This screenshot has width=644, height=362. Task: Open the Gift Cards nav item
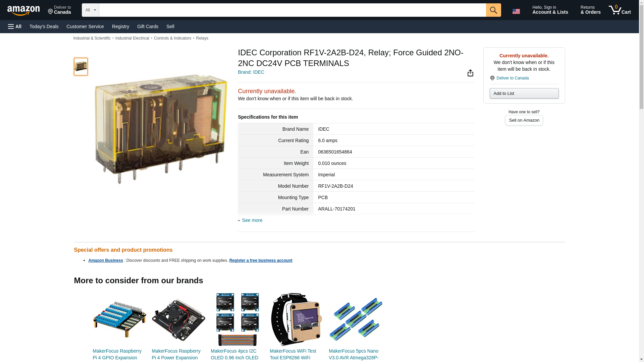coord(148,26)
